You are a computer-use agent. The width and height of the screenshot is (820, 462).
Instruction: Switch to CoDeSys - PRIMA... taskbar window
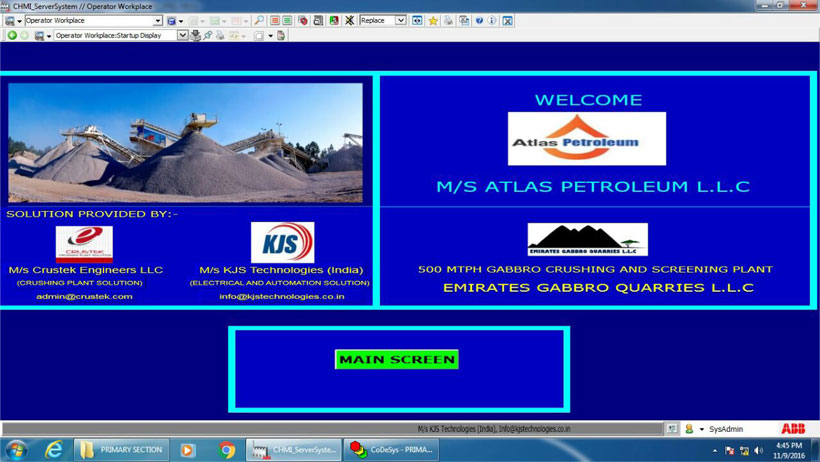[391, 450]
